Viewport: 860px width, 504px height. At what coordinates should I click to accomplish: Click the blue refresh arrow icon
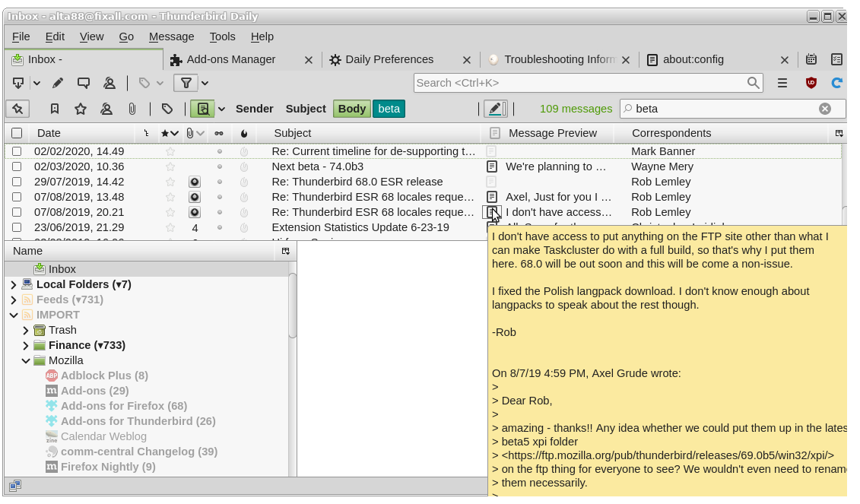point(837,84)
